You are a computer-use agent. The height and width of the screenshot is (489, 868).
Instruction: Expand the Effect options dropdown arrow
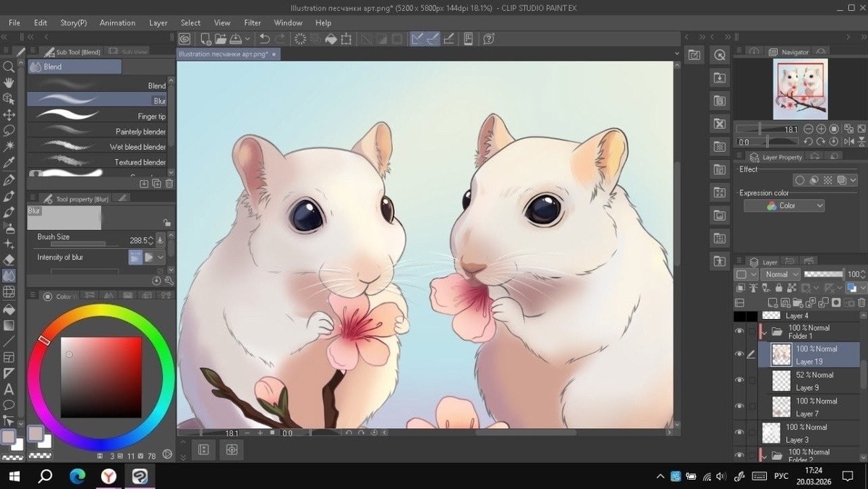coord(853,180)
